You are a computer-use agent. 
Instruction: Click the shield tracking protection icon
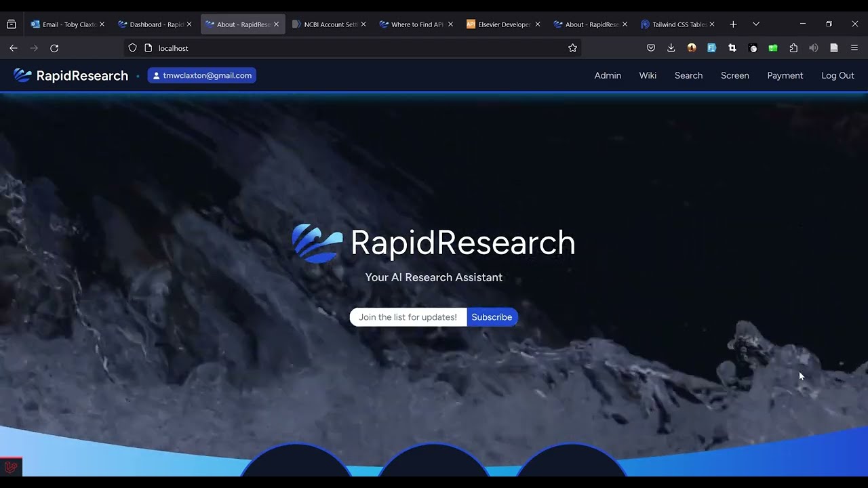click(133, 48)
